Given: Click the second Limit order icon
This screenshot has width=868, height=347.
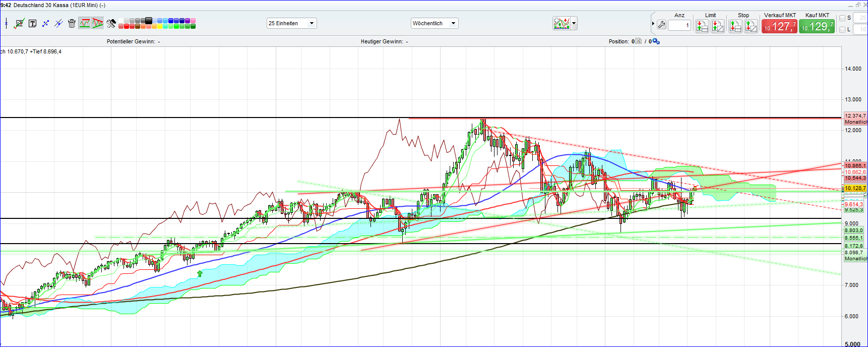Looking at the screenshot, I should (x=718, y=26).
